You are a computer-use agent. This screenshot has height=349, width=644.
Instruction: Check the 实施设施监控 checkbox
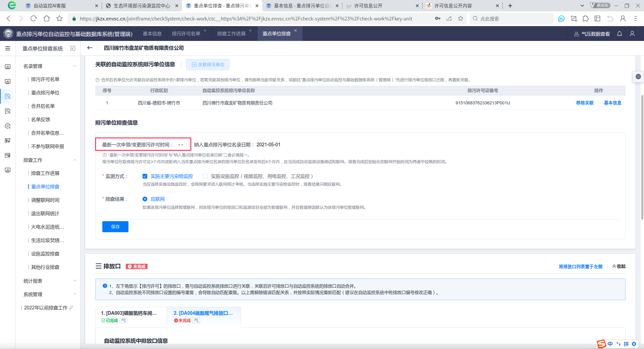(x=205, y=176)
